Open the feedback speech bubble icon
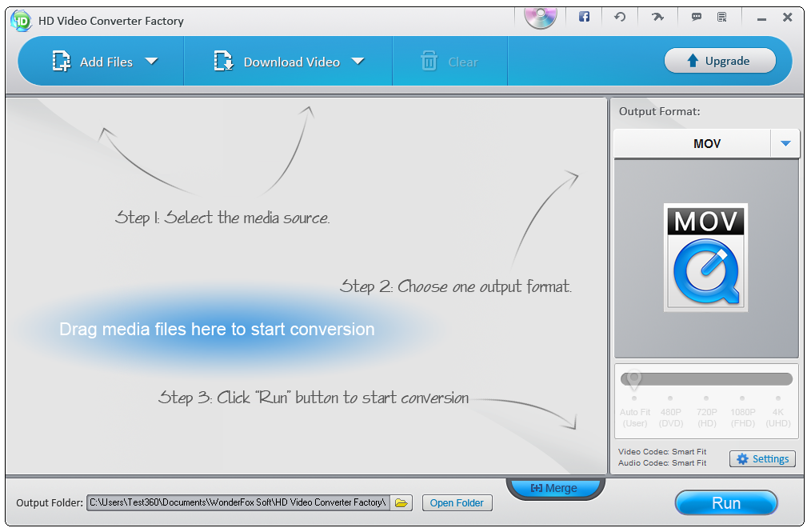Image resolution: width=811 pixels, height=532 pixels. 697,17
